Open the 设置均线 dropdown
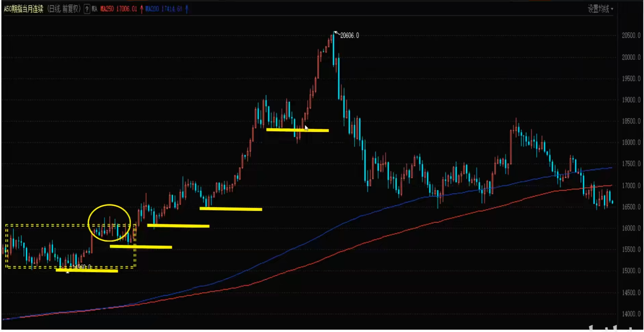The image size is (644, 332). click(600, 9)
